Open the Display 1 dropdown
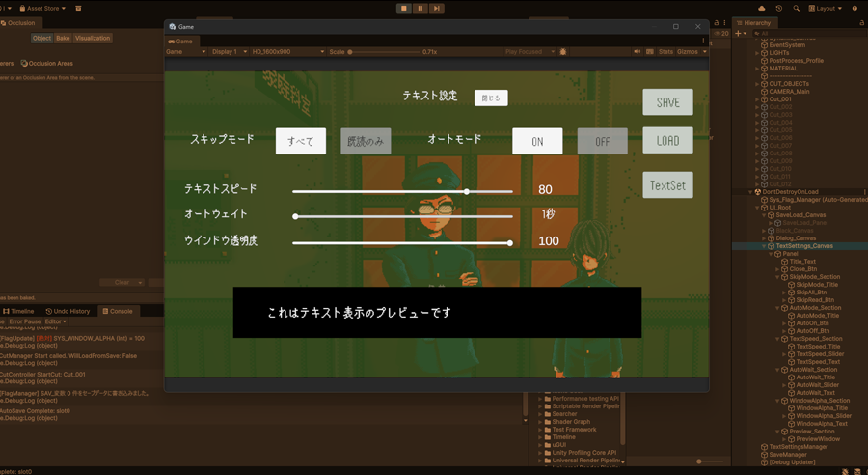 230,52
